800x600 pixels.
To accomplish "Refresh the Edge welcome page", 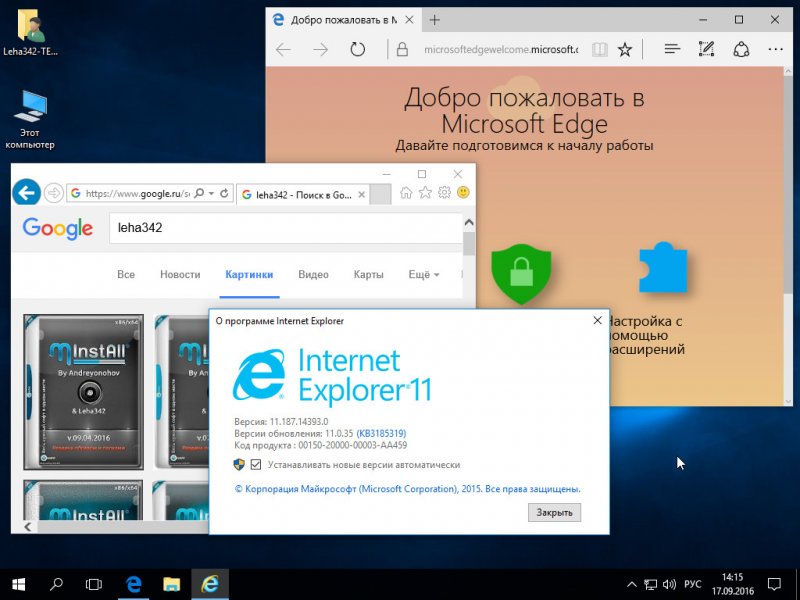I will click(358, 49).
